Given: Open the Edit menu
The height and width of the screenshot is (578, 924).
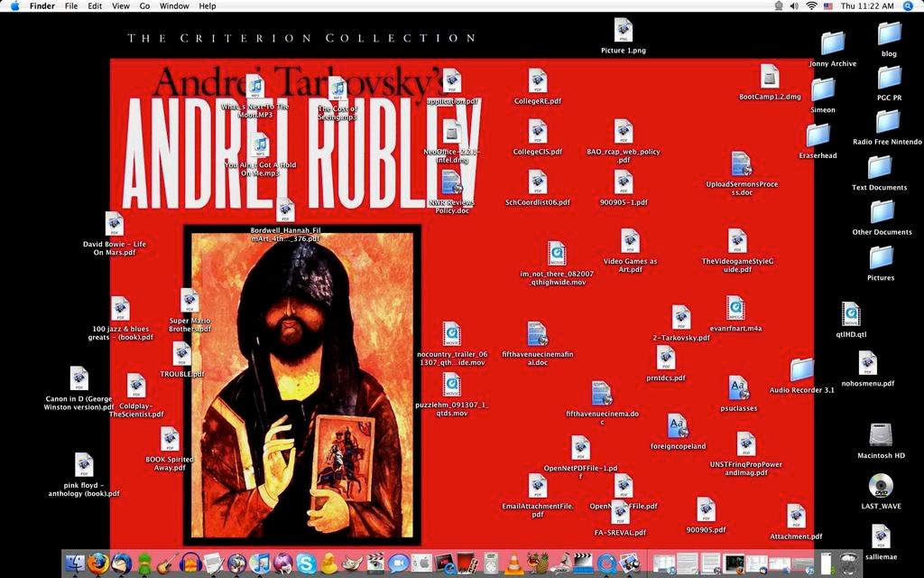Looking at the screenshot, I should [94, 6].
